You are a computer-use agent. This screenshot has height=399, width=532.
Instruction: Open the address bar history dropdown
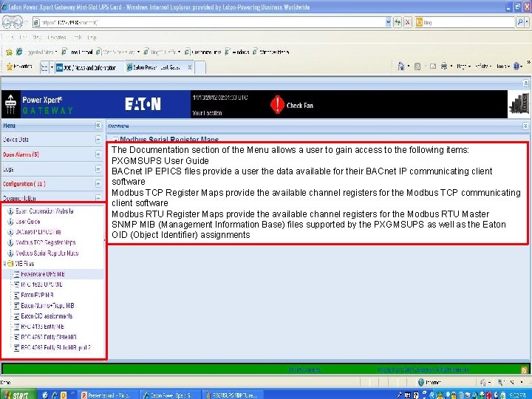click(388, 23)
